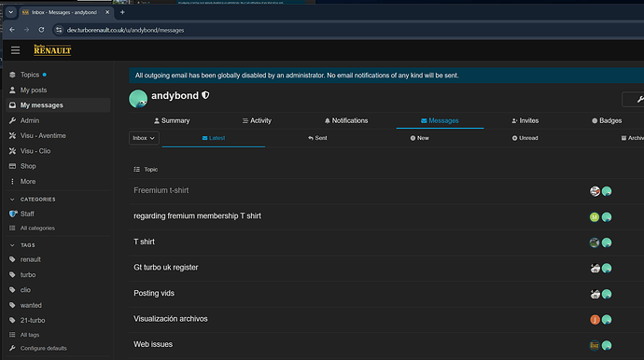Image resolution: width=644 pixels, height=360 pixels.
Task: Select My messages in the sidebar
Action: point(58,105)
